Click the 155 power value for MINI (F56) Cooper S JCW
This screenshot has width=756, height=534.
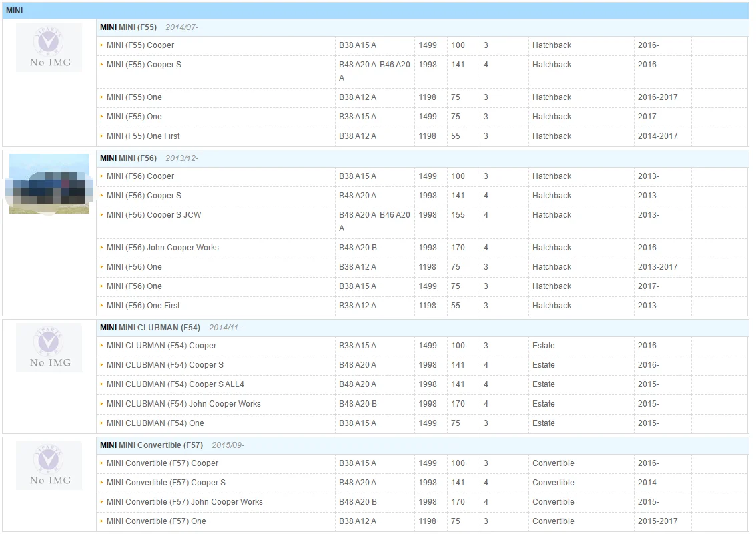[458, 215]
